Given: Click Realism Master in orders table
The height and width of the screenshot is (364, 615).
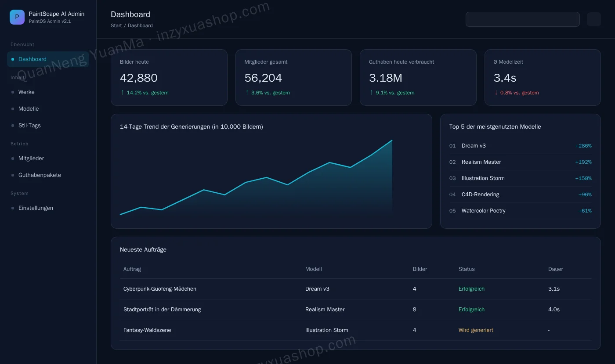Looking at the screenshot, I should pos(325,310).
